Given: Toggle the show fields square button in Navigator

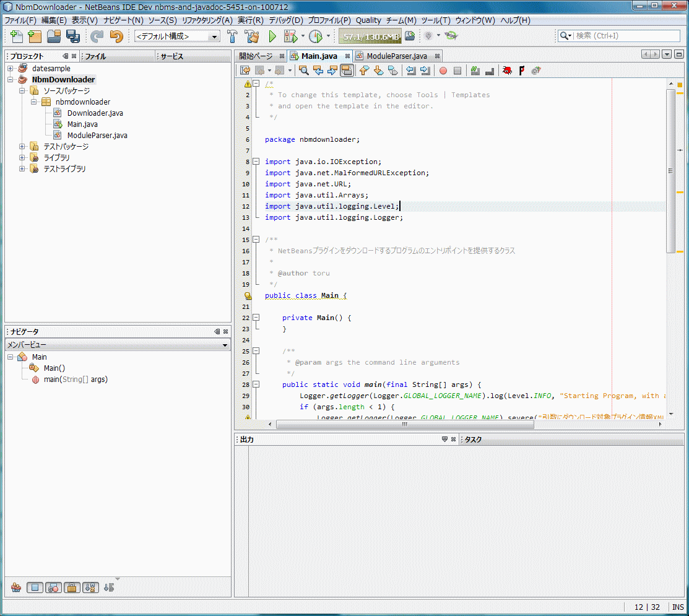Looking at the screenshot, I should coord(35,588).
